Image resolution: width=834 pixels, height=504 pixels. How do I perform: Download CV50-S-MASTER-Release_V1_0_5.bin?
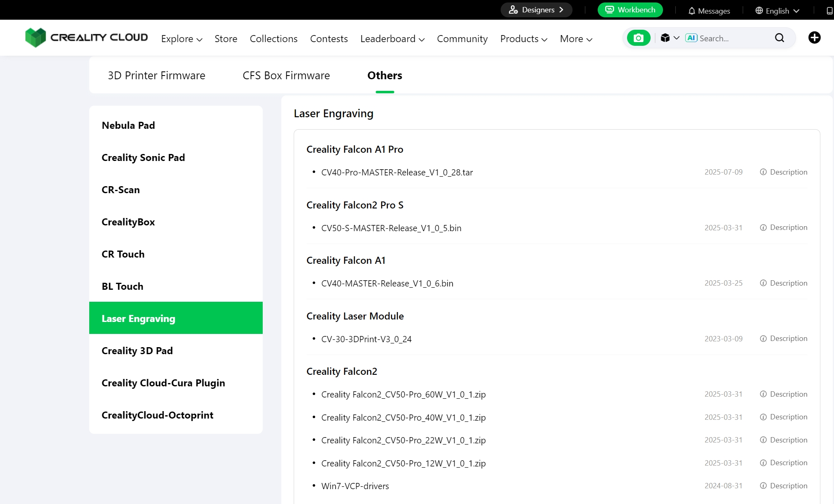pos(391,228)
